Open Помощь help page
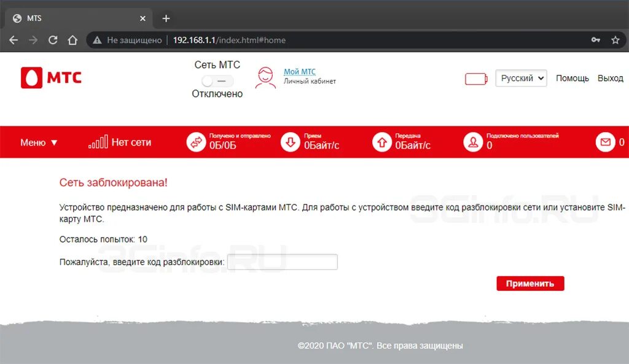The height and width of the screenshot is (364, 629). (572, 78)
